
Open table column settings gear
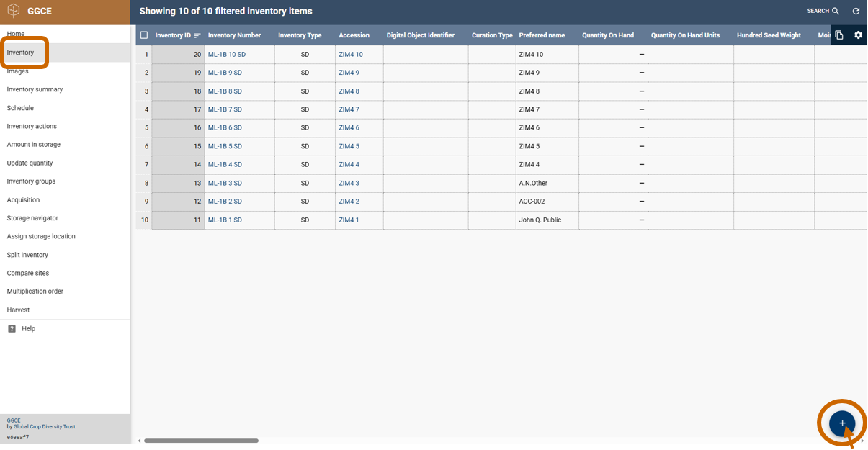point(858,35)
